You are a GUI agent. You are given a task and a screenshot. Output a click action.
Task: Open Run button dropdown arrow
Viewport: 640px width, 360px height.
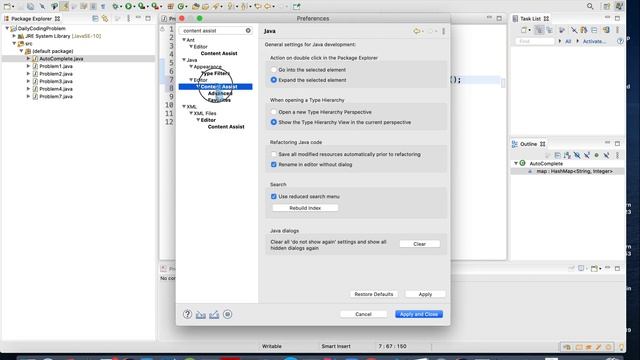click(x=135, y=7)
